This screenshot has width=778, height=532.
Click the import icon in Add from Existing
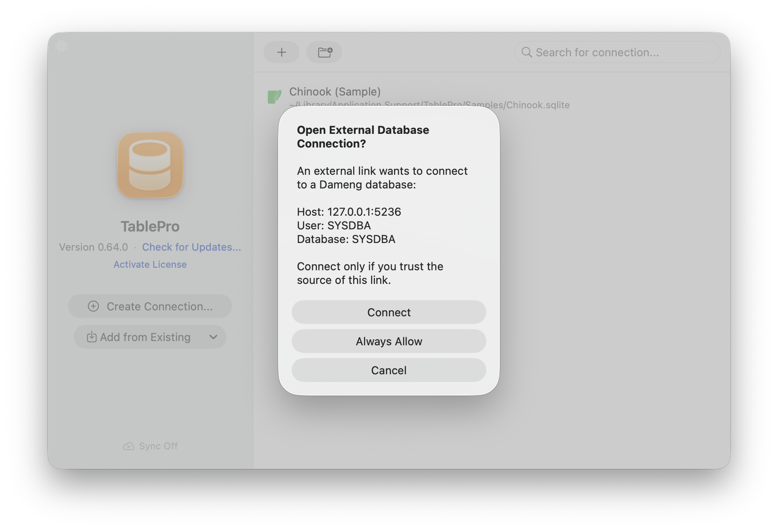[x=92, y=337]
